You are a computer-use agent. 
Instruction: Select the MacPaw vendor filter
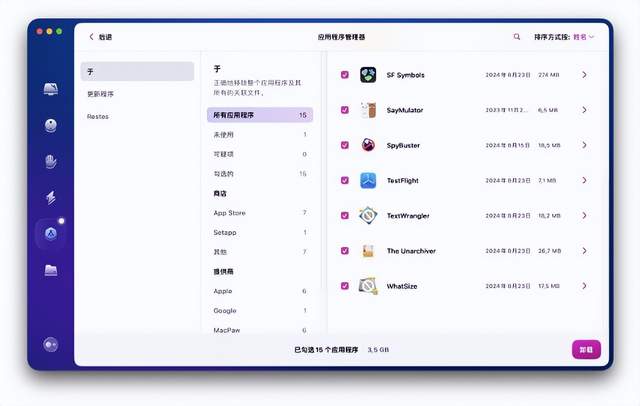[260, 330]
